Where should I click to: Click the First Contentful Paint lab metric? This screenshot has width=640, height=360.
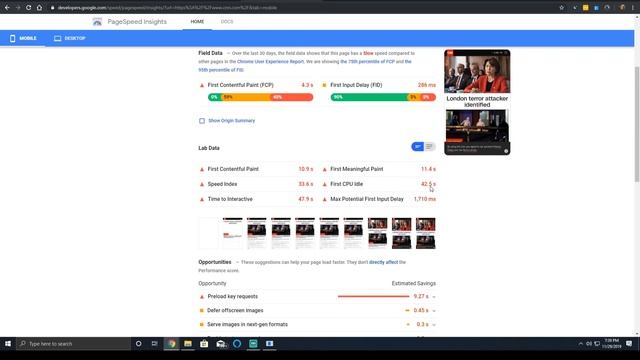pyautogui.click(x=256, y=169)
